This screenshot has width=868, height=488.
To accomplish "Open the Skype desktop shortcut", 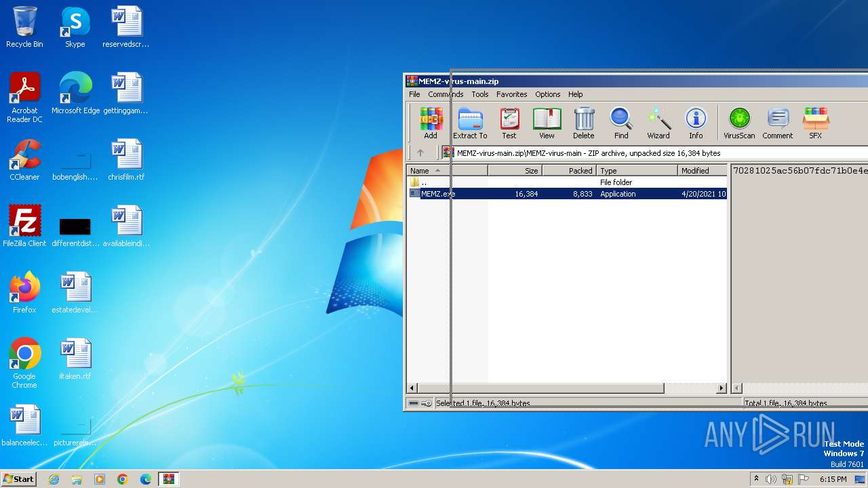I will [x=75, y=27].
